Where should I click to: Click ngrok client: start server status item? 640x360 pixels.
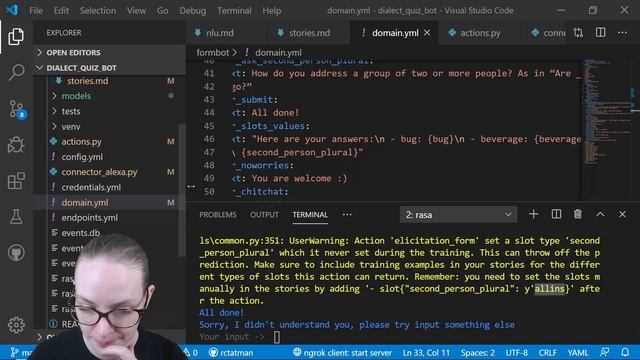click(342, 353)
